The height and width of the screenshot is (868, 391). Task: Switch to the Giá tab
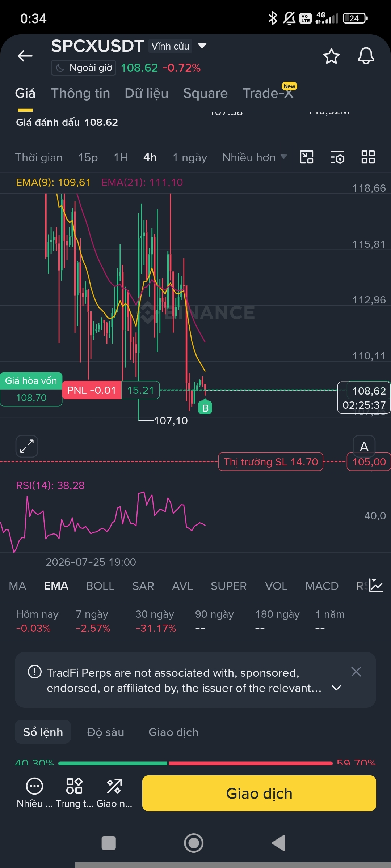(x=25, y=93)
